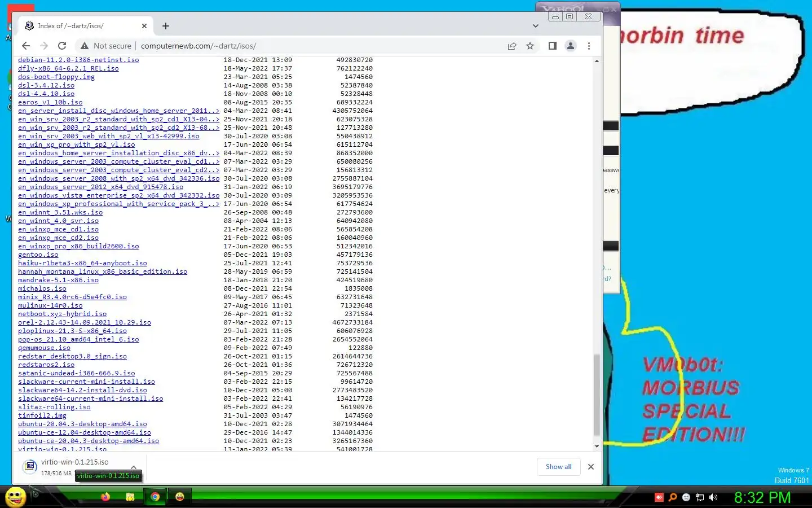Screen dimensions: 812x508
Task: Click the red AnyDesk tray icon
Action: (x=659, y=497)
